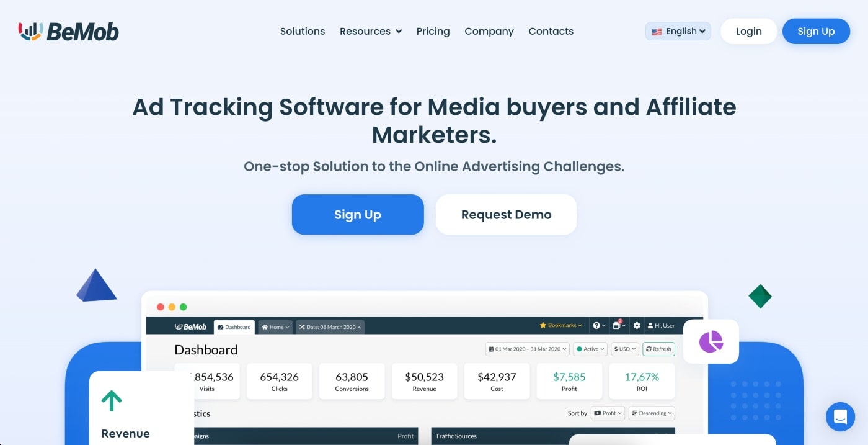The height and width of the screenshot is (445, 868).
Task: Click the Request Demo button
Action: tap(506, 214)
